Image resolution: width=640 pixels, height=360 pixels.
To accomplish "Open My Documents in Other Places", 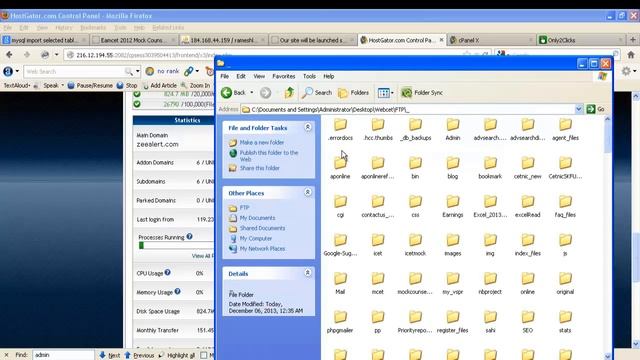I will point(257,218).
